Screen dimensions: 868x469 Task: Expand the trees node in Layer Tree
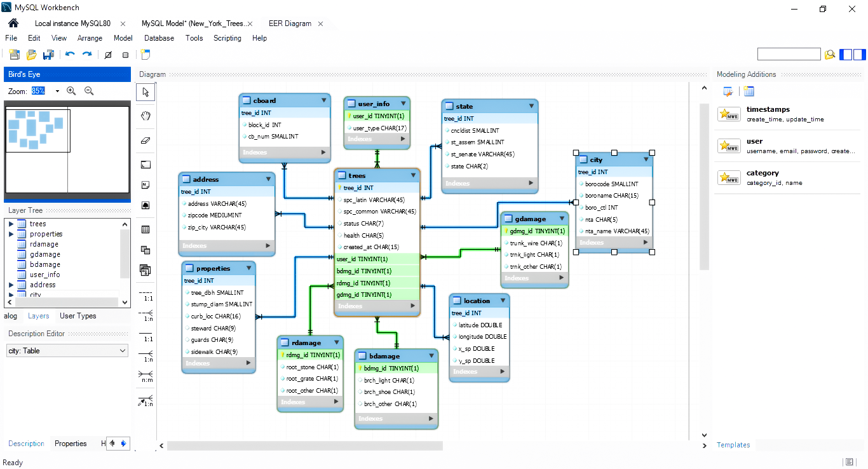(11, 224)
